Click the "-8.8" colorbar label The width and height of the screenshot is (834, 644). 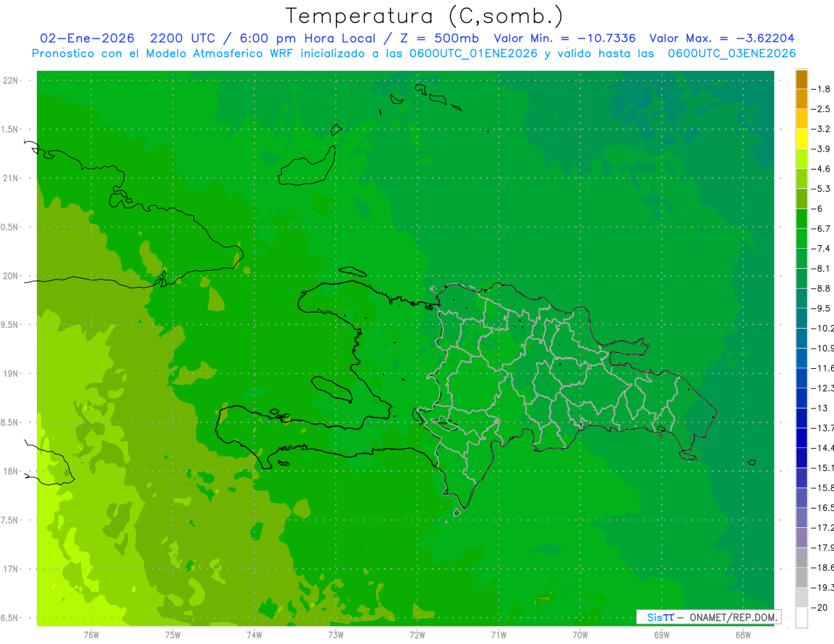(x=822, y=288)
